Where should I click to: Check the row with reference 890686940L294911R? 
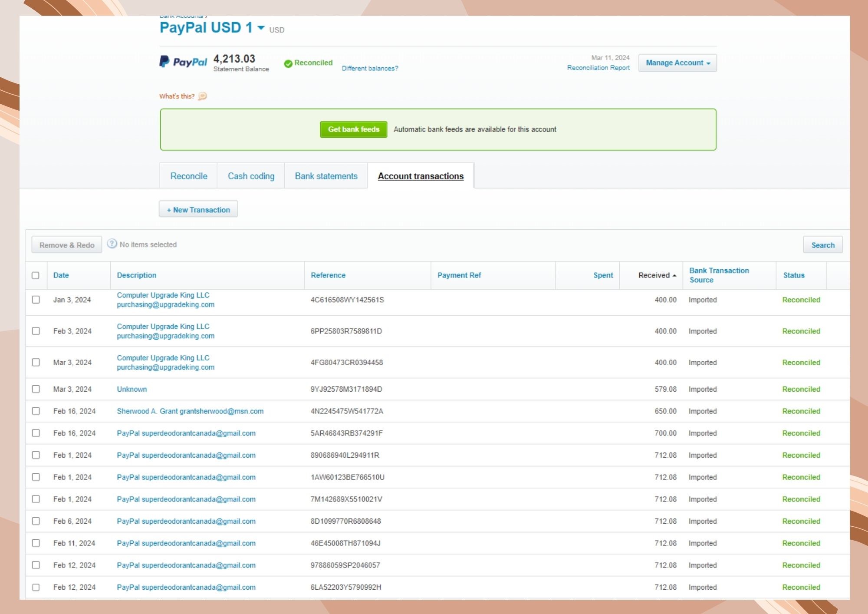(36, 455)
